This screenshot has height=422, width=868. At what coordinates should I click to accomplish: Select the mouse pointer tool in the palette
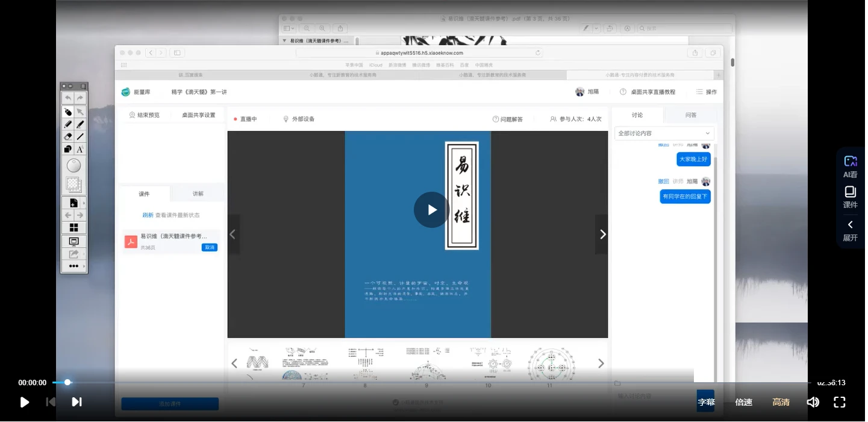point(68,112)
